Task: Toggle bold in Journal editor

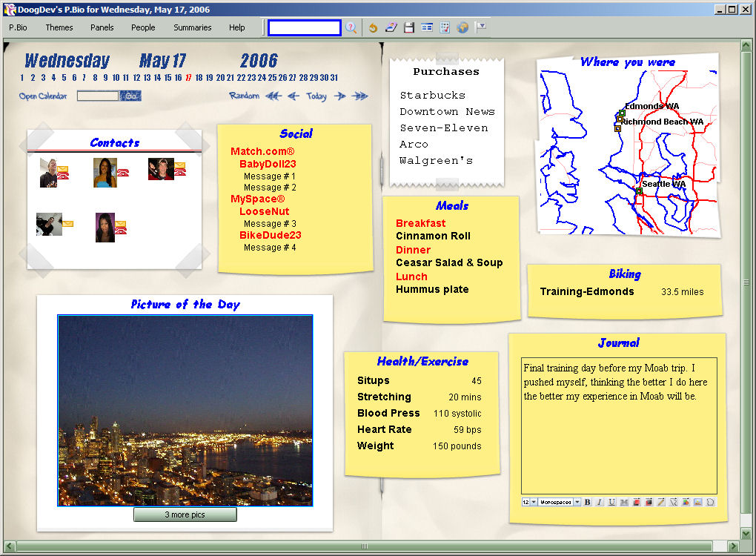Action: pyautogui.click(x=587, y=502)
